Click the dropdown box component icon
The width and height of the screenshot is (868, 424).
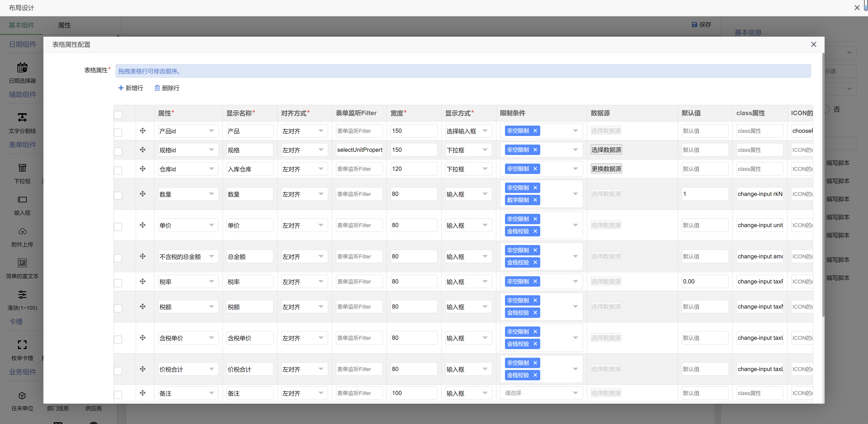(x=22, y=168)
